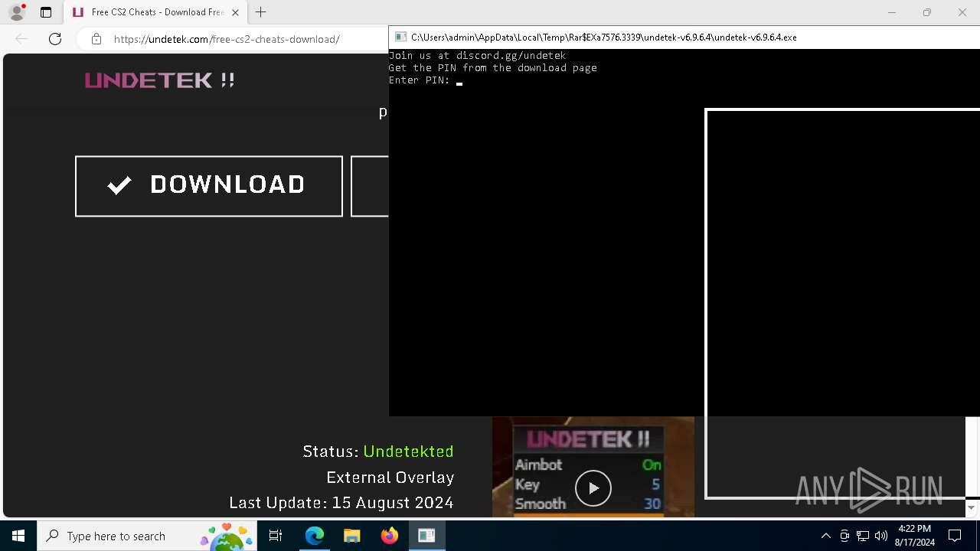Image resolution: width=980 pixels, height=551 pixels.
Task: Open the Edge tab actions menu icon
Action: click(46, 12)
